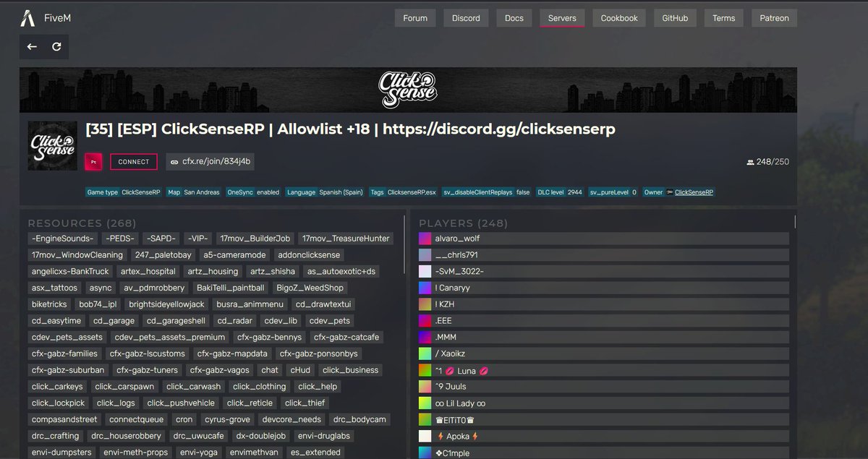The height and width of the screenshot is (459, 868).
Task: Click the click_business resource tag
Action: pyautogui.click(x=351, y=370)
